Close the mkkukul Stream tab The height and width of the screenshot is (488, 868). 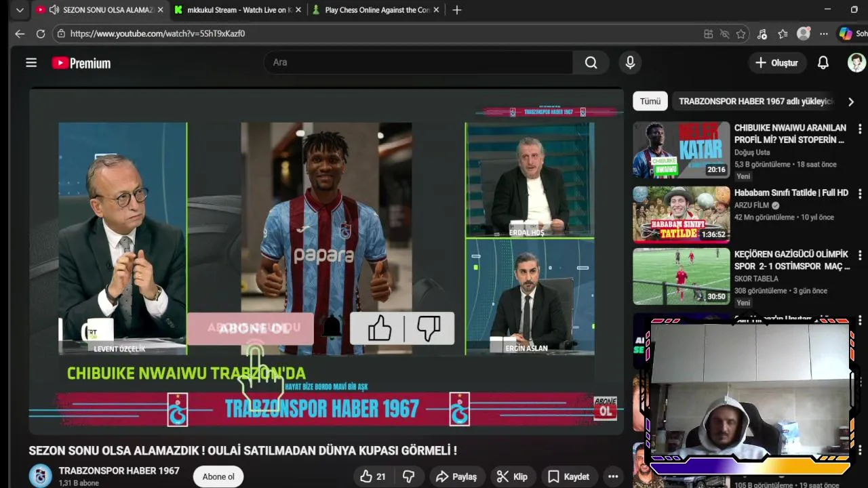pyautogui.click(x=298, y=10)
